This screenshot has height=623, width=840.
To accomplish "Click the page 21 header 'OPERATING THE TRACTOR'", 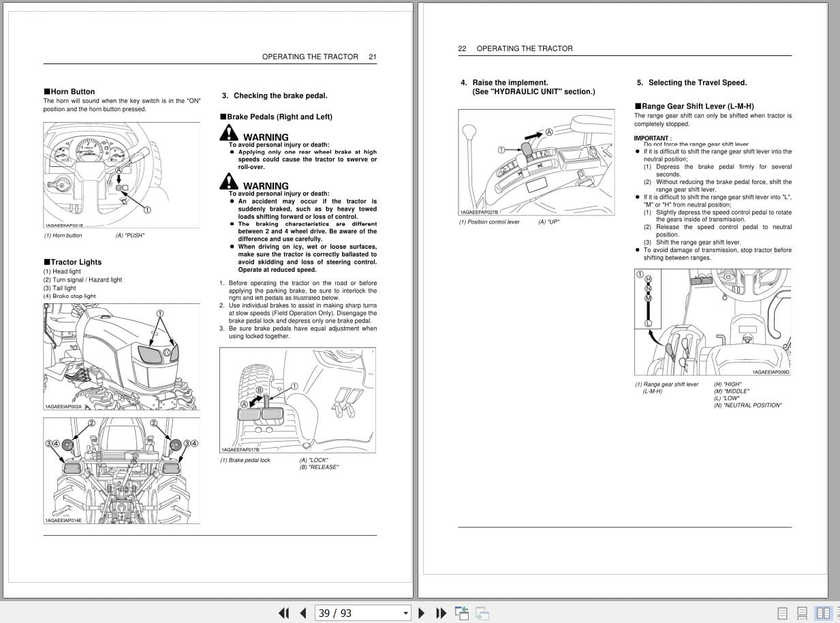I will [310, 57].
